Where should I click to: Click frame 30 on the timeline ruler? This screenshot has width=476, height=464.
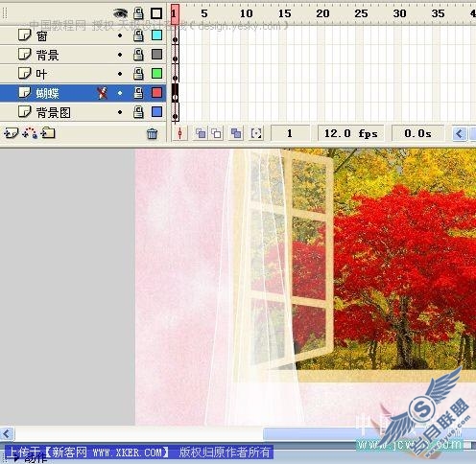(399, 13)
